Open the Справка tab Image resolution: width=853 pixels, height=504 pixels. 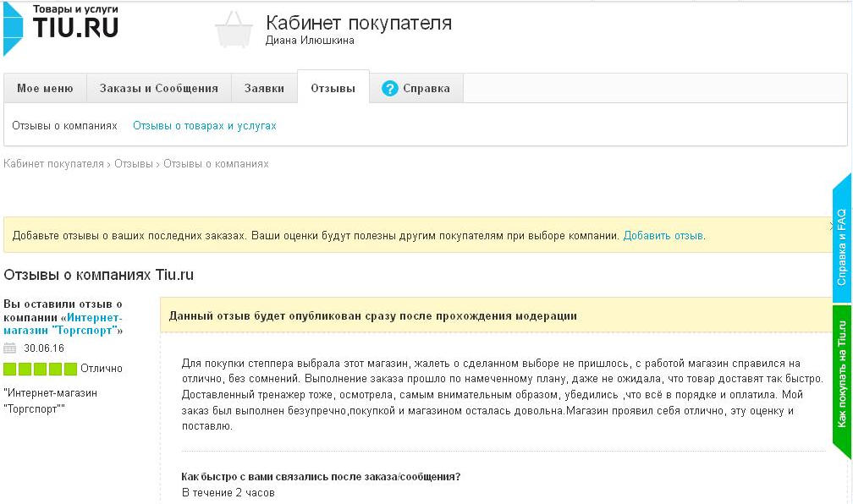tap(416, 88)
